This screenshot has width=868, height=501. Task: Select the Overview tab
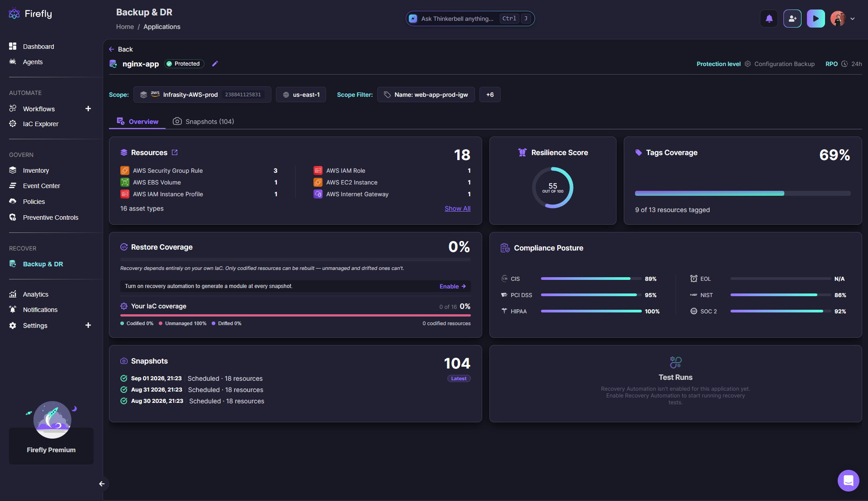138,122
